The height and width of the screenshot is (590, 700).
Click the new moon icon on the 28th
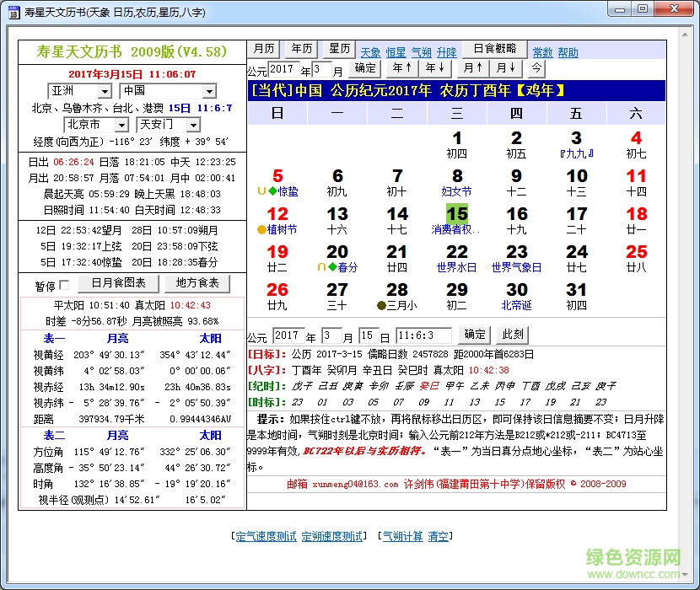coord(382,305)
